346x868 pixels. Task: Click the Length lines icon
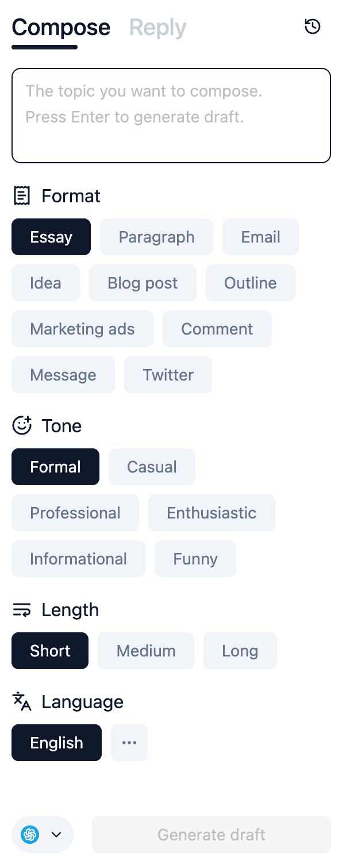[x=22, y=610]
